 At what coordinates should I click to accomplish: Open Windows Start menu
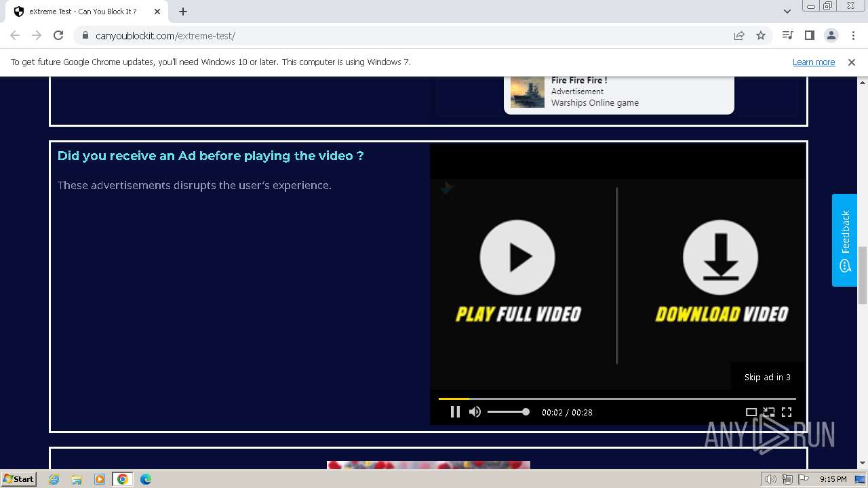tap(19, 479)
